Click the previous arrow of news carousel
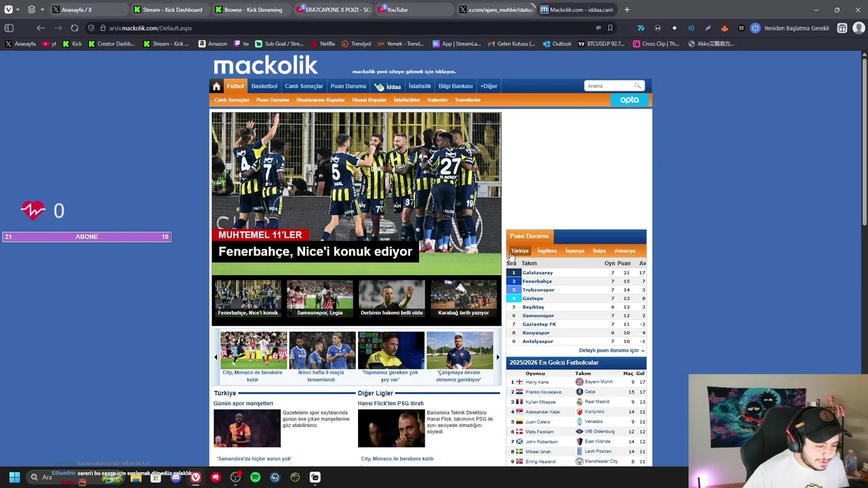868x488 pixels. click(216, 357)
